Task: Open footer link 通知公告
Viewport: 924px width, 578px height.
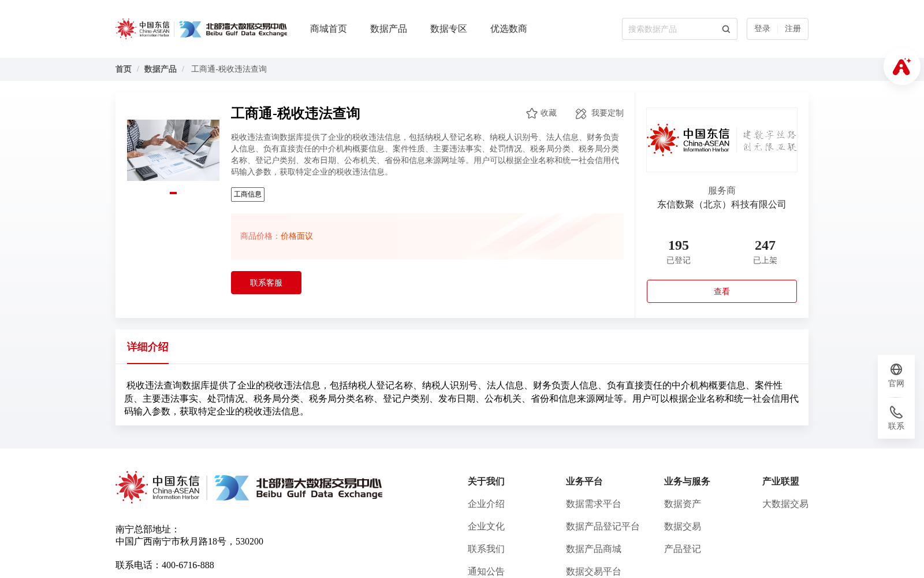Action: tap(486, 572)
